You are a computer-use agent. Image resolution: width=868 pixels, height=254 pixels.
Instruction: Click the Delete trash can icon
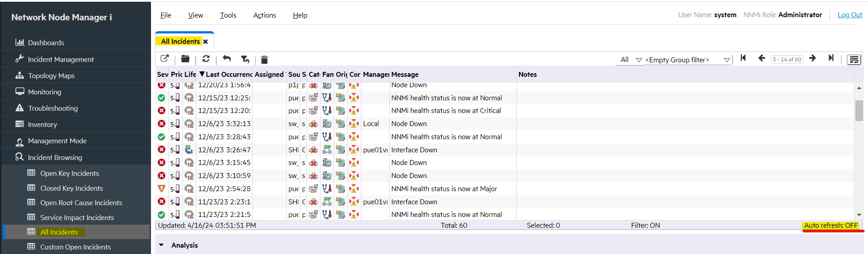click(264, 60)
